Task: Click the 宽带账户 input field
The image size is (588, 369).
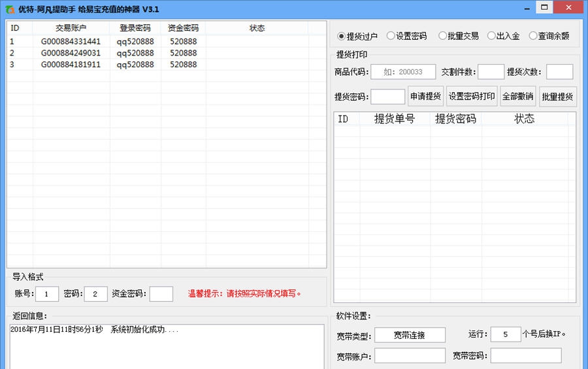Action: point(410,356)
